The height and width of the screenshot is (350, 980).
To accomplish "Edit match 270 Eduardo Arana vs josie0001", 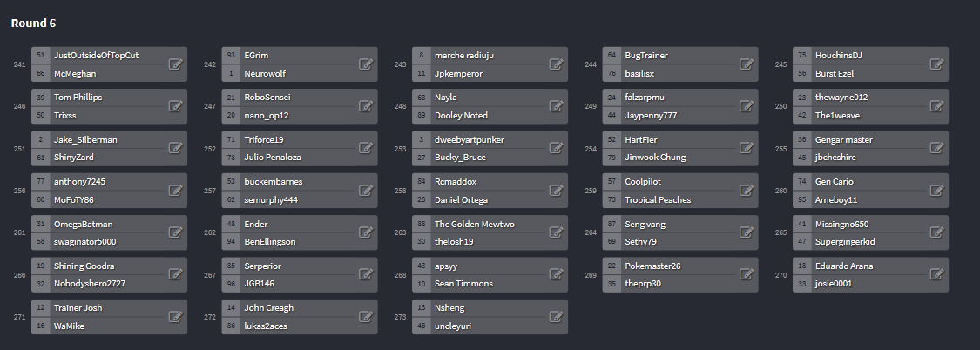I will (936, 274).
